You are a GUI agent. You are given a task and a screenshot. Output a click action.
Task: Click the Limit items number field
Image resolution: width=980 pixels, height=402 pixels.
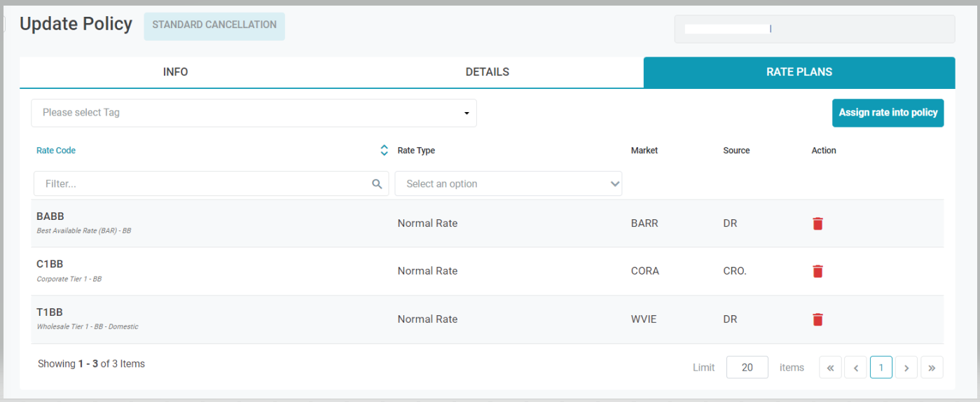click(x=747, y=368)
